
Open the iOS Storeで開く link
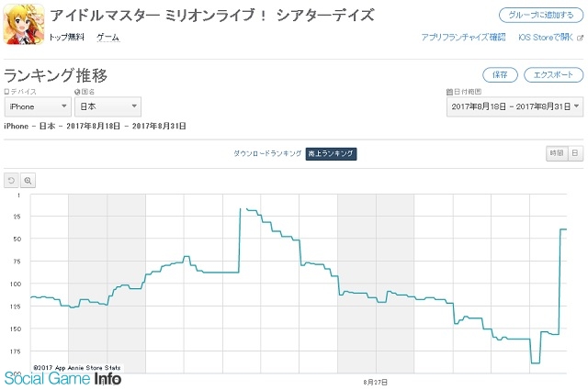(x=546, y=37)
